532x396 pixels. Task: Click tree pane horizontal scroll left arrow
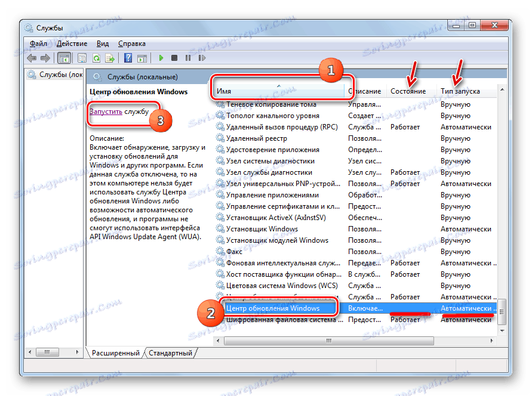tap(30, 352)
